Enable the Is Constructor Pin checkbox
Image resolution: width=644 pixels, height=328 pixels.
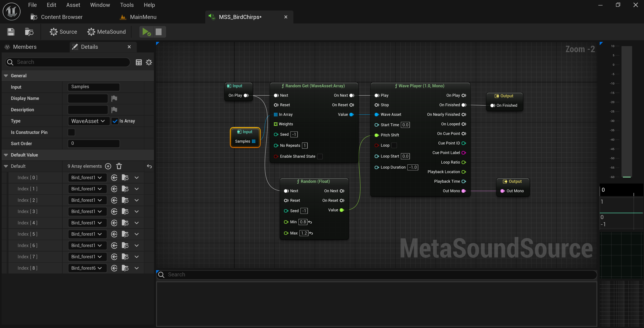(x=71, y=132)
